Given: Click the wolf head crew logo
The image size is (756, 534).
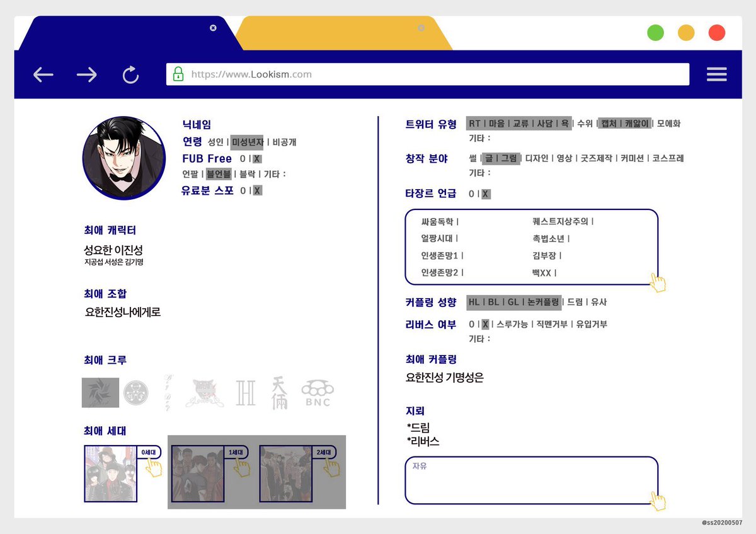Looking at the screenshot, I should click(x=204, y=393).
